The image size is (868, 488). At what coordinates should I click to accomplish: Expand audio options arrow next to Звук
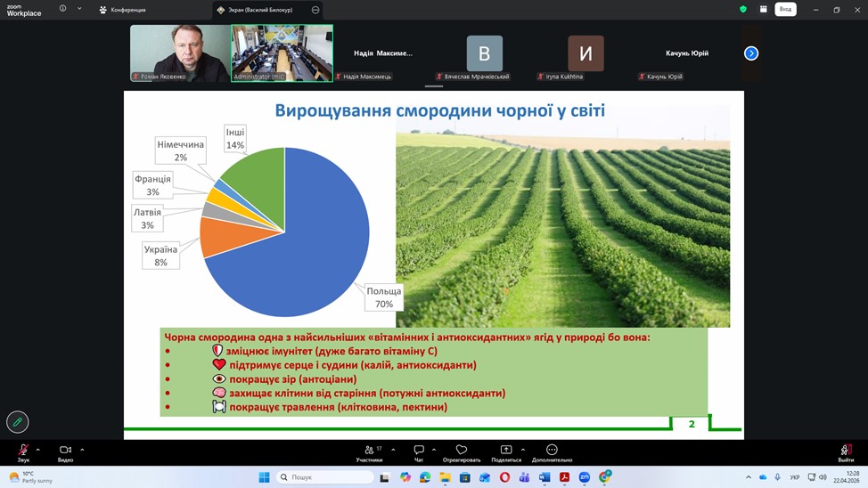[x=40, y=449]
